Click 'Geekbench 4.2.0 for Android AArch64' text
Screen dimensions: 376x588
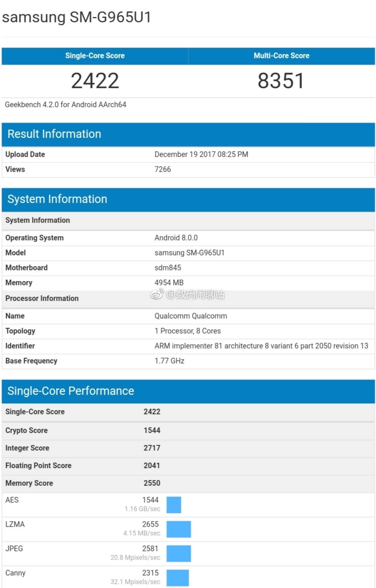click(x=66, y=105)
